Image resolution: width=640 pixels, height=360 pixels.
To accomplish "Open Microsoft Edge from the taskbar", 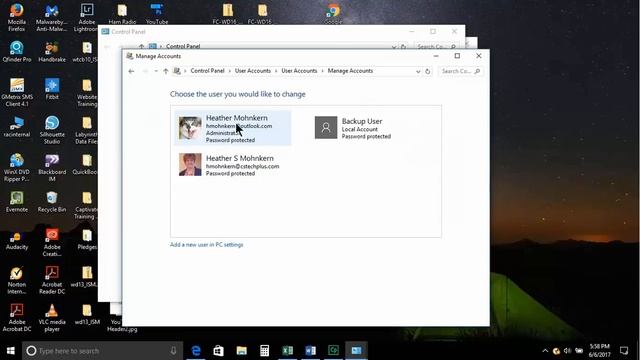I will pos(196,351).
